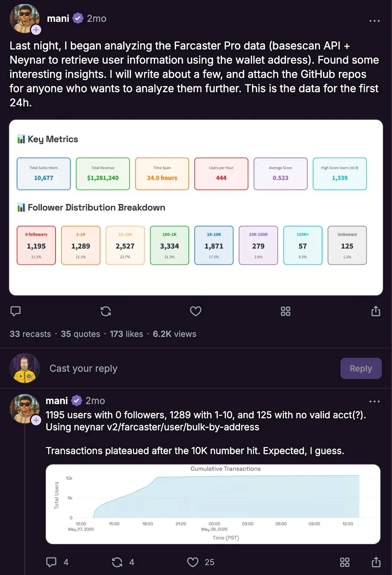Share the reply cast about plateaued transactions
The width and height of the screenshot is (392, 575).
click(376, 562)
